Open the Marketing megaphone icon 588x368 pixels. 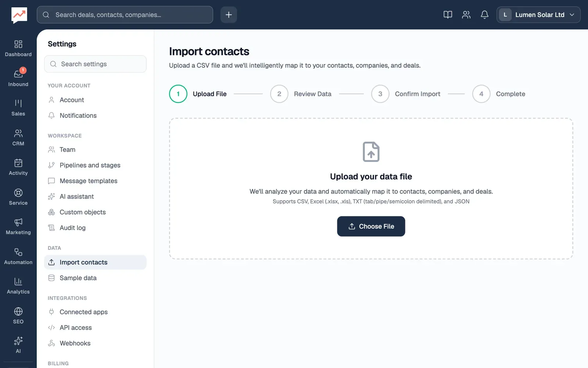[x=18, y=222]
